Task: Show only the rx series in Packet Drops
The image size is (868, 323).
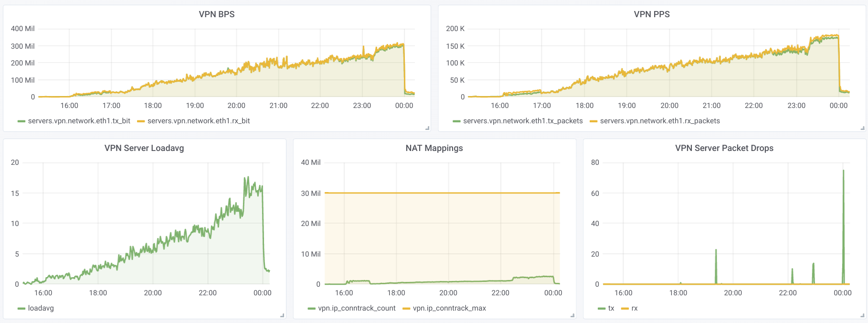Action: (634, 308)
